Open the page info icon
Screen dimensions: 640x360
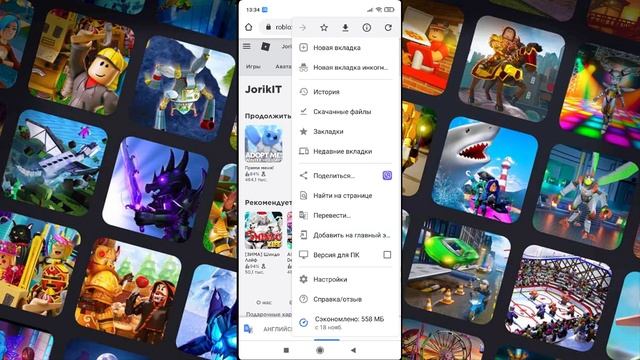367,27
